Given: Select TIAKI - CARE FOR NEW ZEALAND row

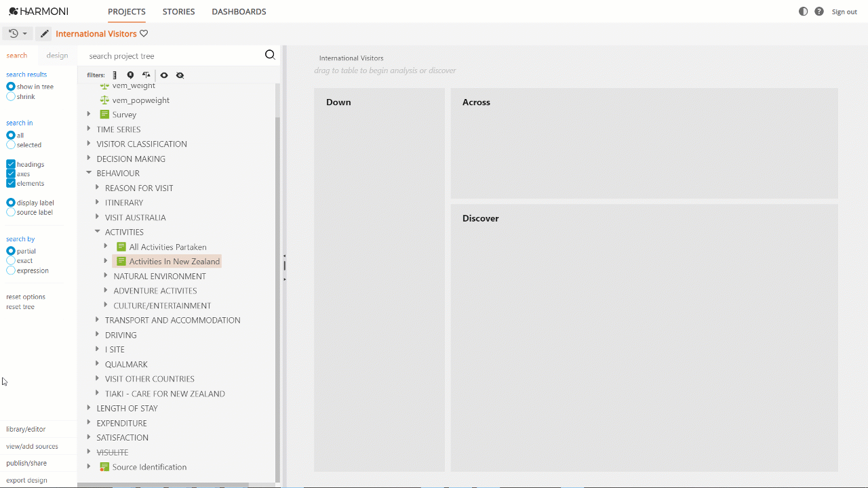Looking at the screenshot, I should coord(165,394).
